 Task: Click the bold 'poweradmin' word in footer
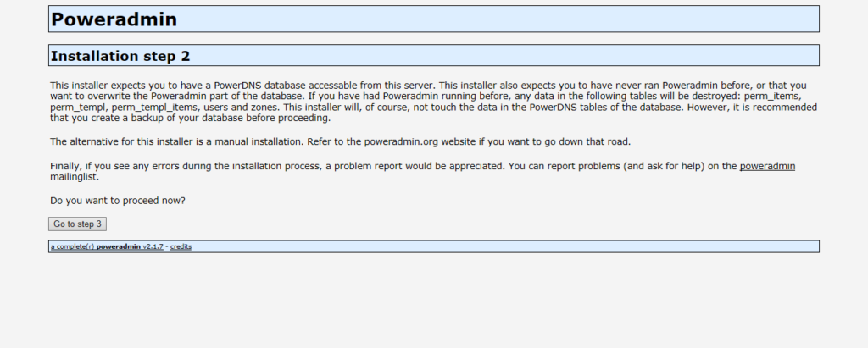119,246
